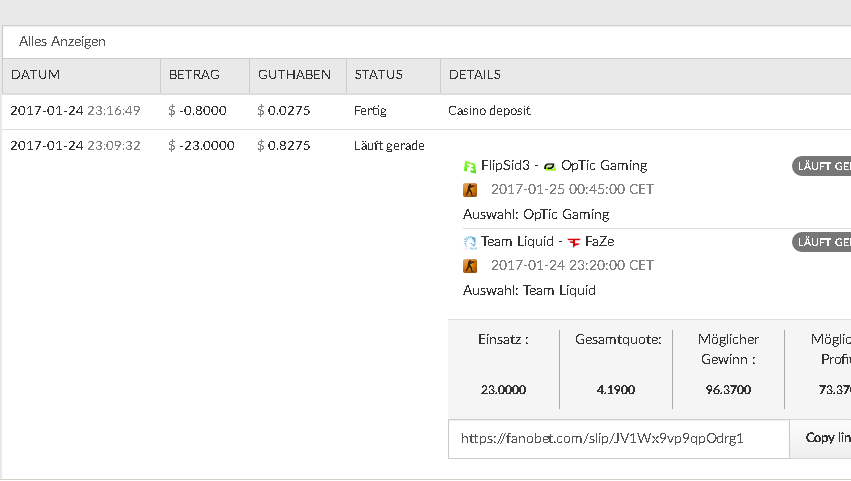Viewport: 851px width, 481px height.
Task: Click the Team Liquid - FaZe match title
Action: tap(548, 242)
